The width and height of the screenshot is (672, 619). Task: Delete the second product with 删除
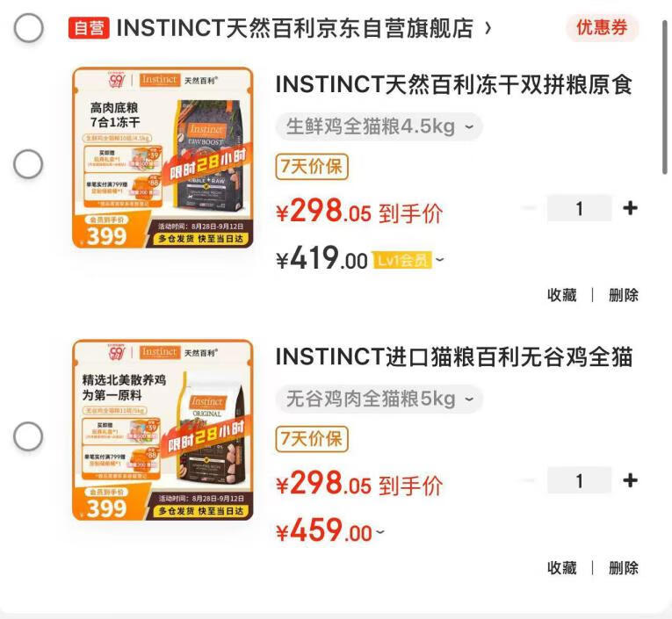click(x=624, y=568)
